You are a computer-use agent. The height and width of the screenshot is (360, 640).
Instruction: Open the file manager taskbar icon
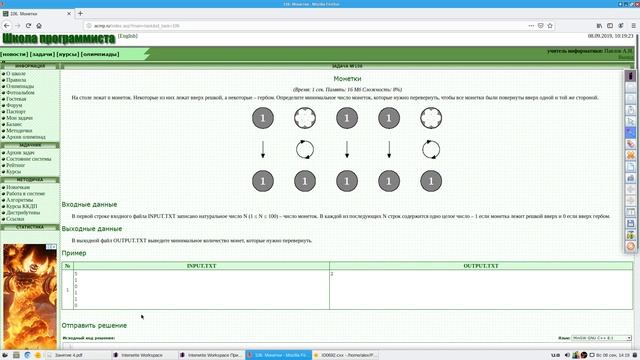click(x=16, y=355)
